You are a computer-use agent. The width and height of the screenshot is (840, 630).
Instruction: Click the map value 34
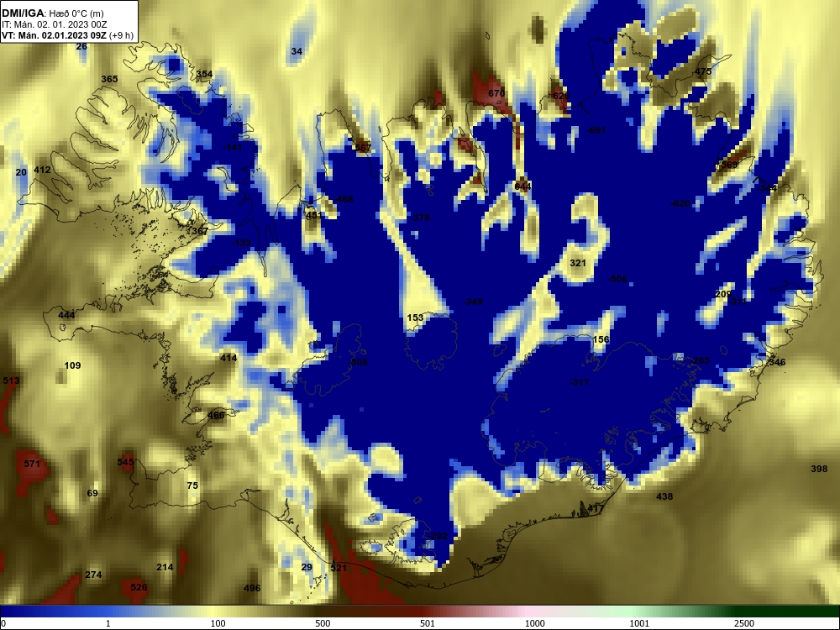click(x=297, y=51)
